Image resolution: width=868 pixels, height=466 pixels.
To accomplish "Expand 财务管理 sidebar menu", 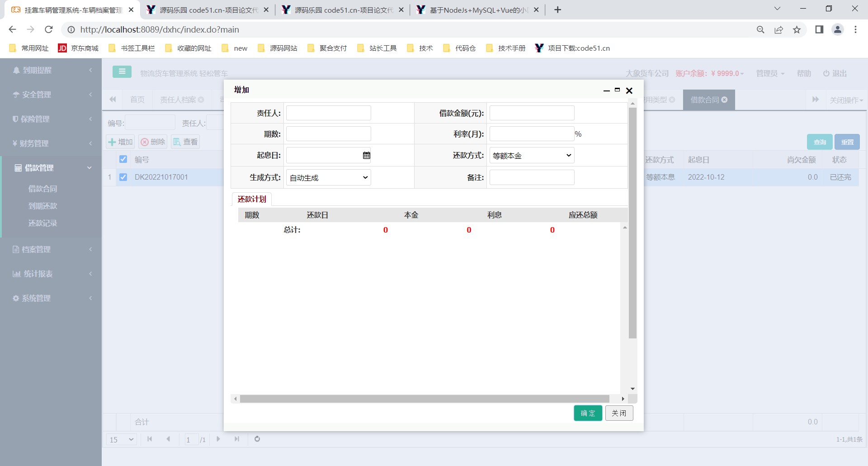I will (51, 143).
